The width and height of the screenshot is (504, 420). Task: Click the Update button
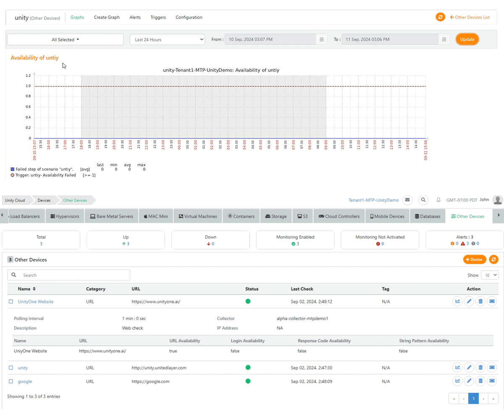pyautogui.click(x=467, y=39)
